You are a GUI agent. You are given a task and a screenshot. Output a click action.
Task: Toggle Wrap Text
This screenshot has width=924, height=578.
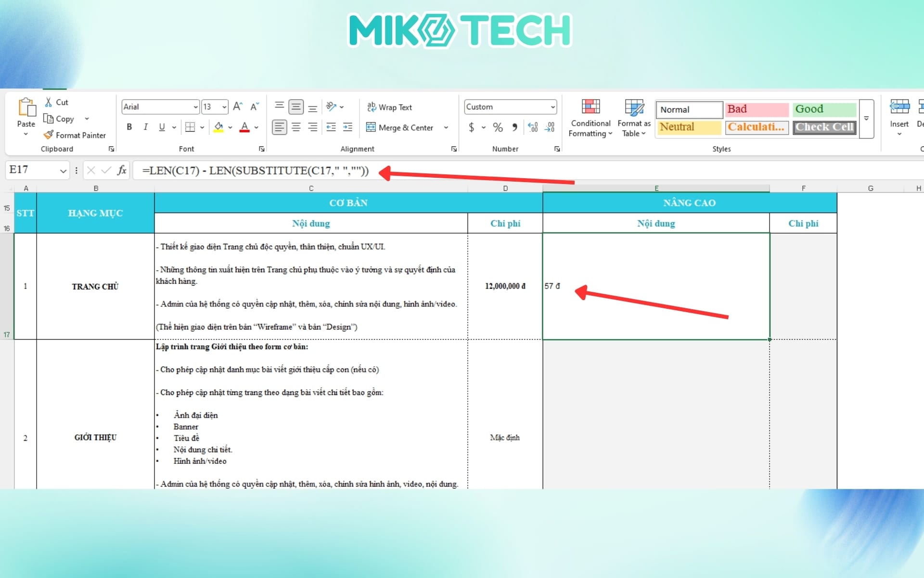coord(390,107)
